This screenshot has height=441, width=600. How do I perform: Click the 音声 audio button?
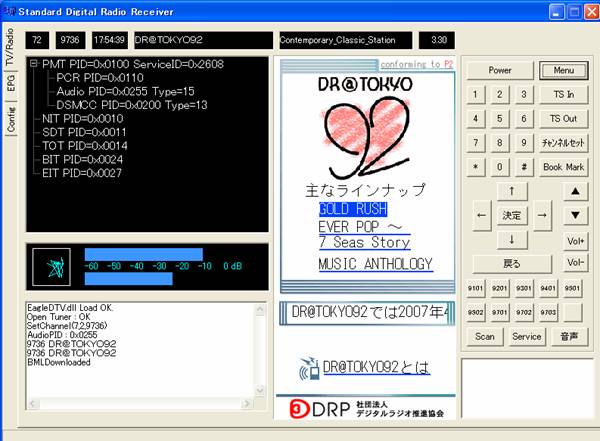569,336
